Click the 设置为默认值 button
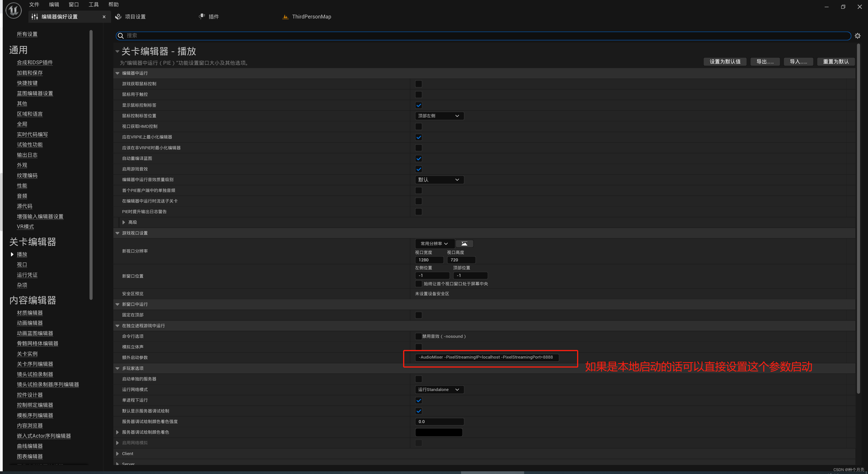868x474 pixels. pyautogui.click(x=725, y=62)
